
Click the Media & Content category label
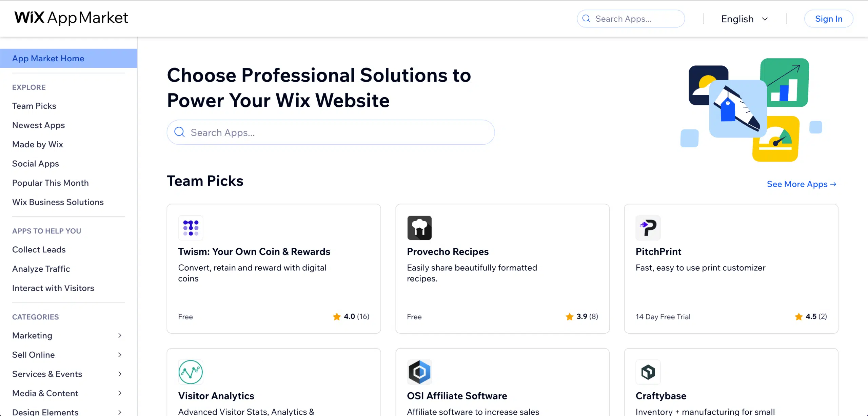point(45,394)
